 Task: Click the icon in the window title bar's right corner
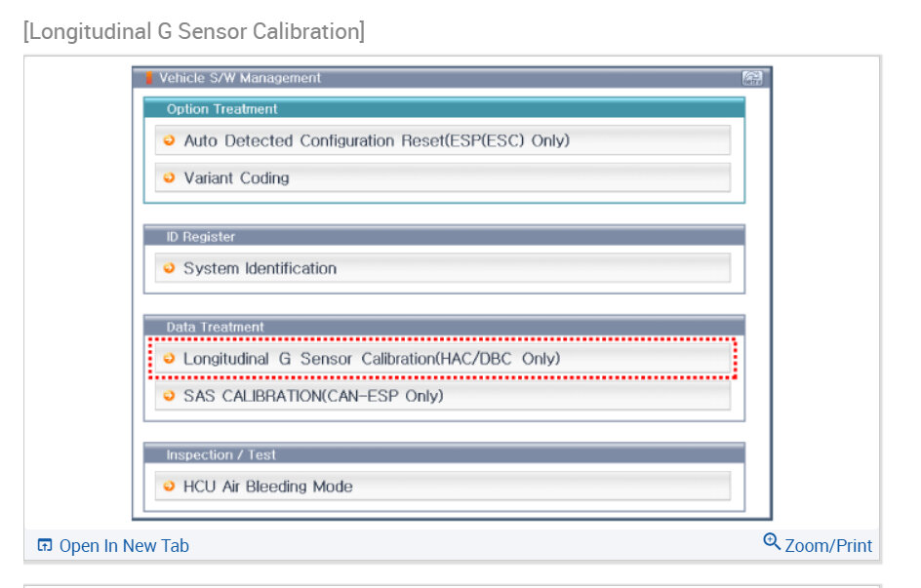coord(751,79)
